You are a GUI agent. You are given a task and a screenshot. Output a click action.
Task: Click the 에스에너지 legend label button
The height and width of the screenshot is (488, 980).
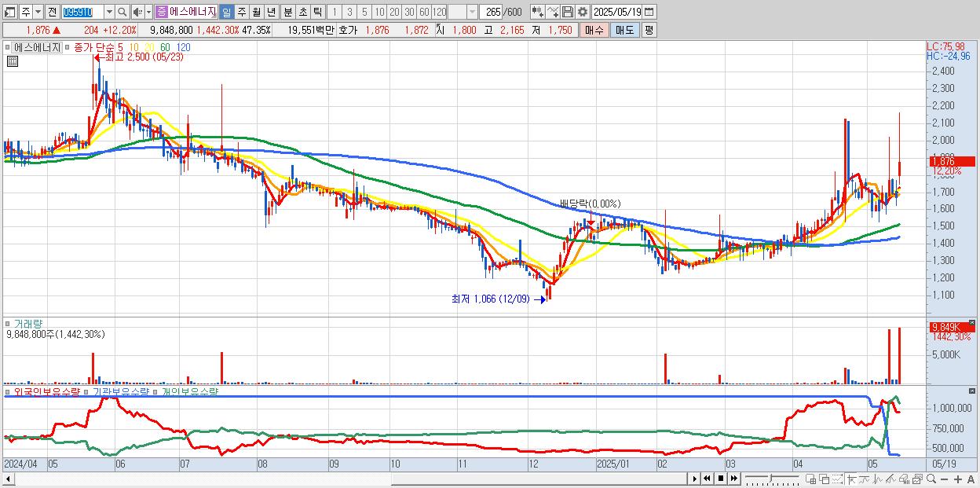pyautogui.click(x=36, y=47)
